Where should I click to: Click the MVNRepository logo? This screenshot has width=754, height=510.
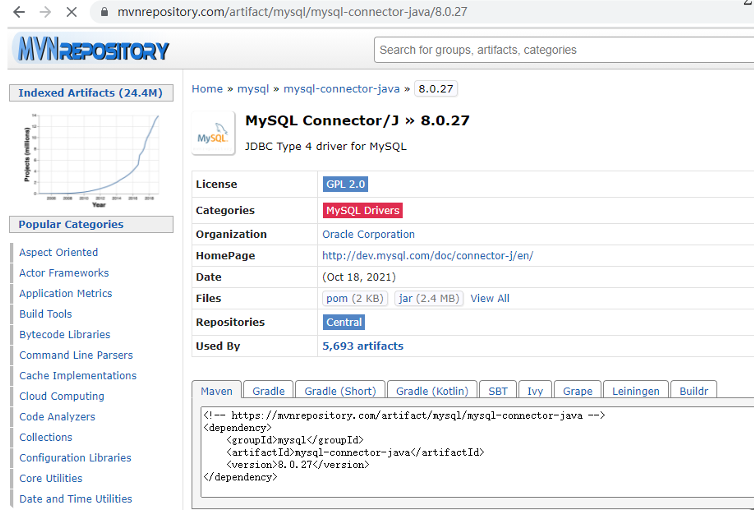(92, 50)
